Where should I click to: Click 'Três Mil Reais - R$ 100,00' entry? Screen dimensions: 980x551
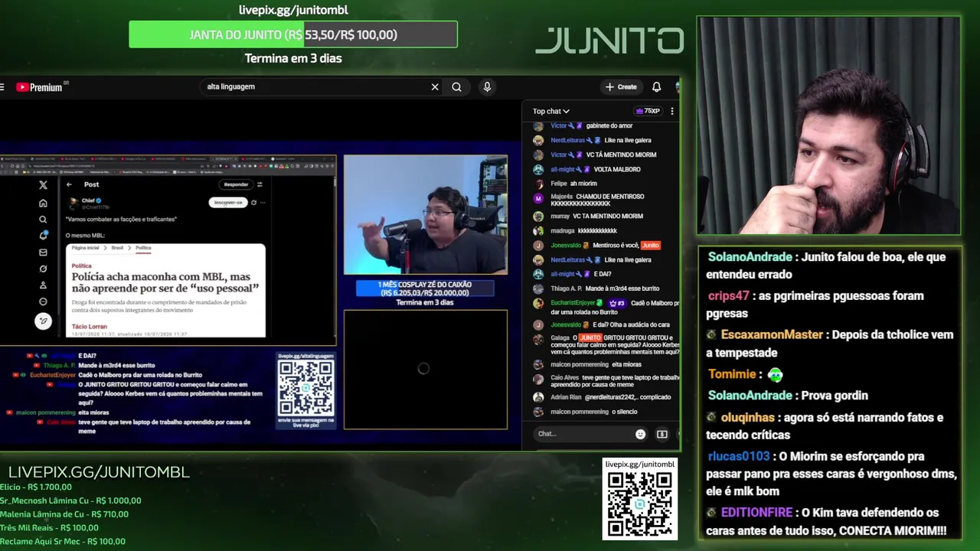(x=49, y=528)
